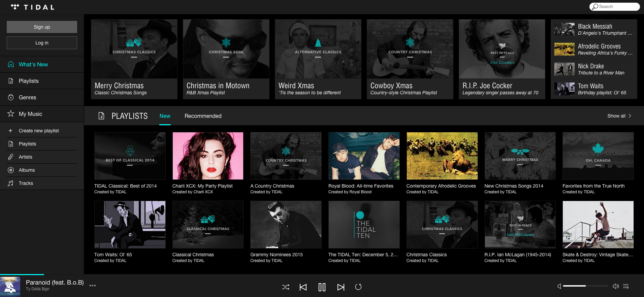The height and width of the screenshot is (297, 644).
Task: Pause the current song
Action: pos(322,287)
